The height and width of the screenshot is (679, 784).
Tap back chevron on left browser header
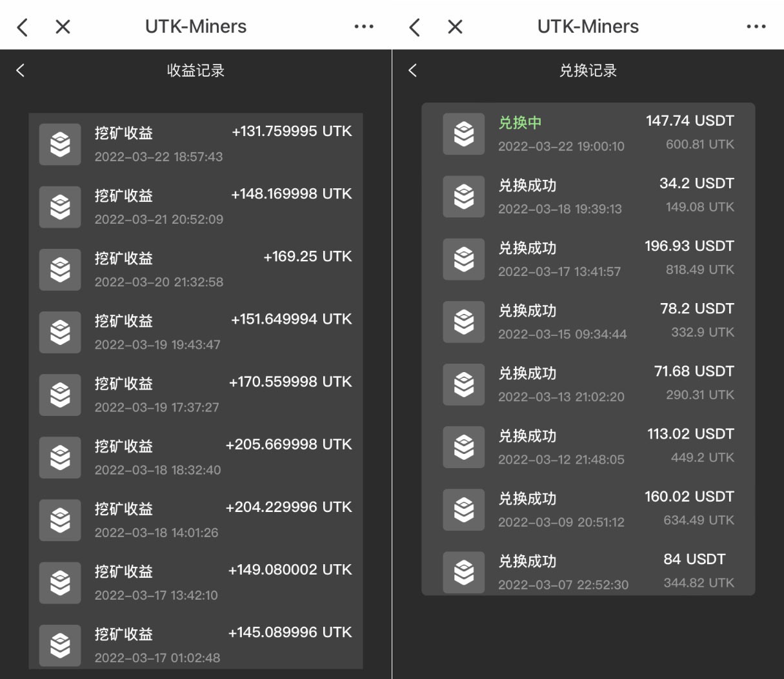23,27
